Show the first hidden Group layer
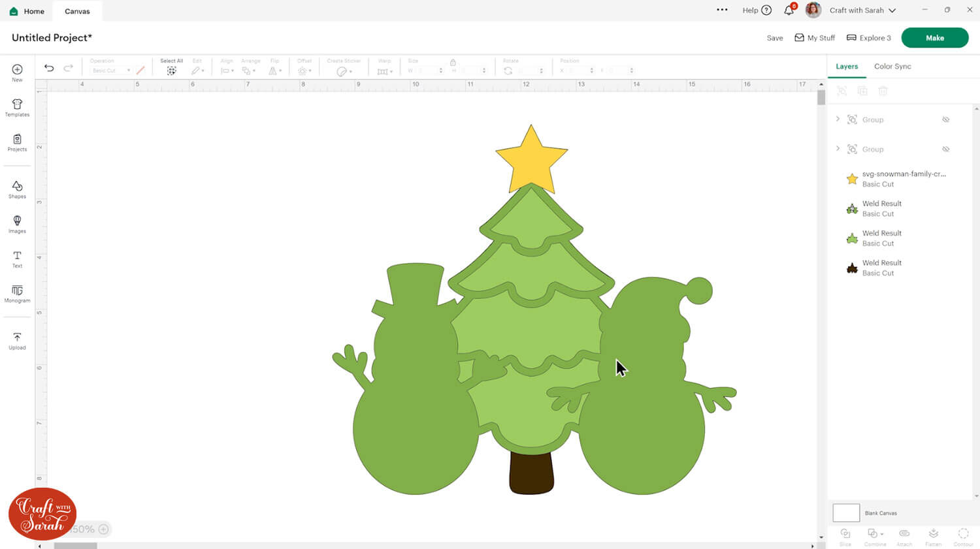The image size is (980, 549). (945, 119)
